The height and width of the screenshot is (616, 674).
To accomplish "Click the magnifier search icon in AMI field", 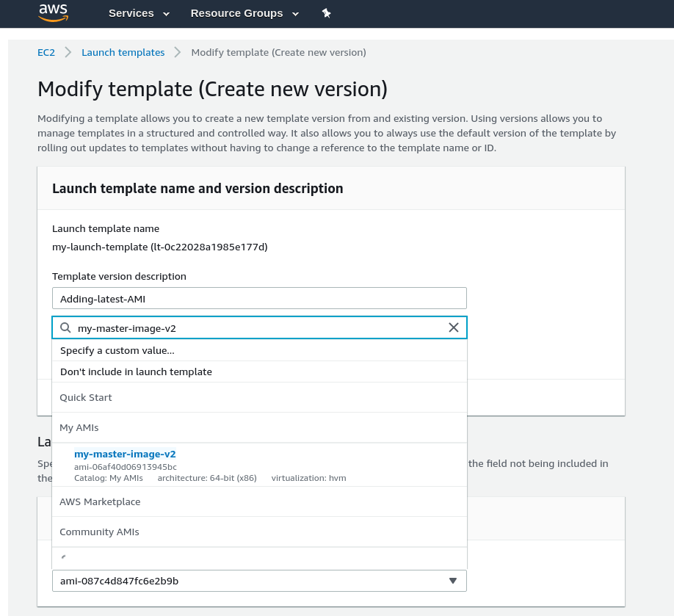I will 65,328.
